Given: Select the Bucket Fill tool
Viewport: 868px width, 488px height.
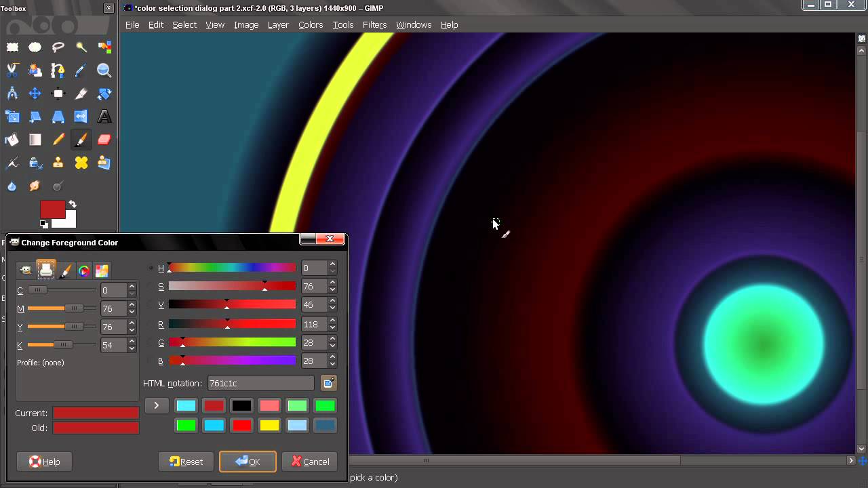Looking at the screenshot, I should click(12, 140).
